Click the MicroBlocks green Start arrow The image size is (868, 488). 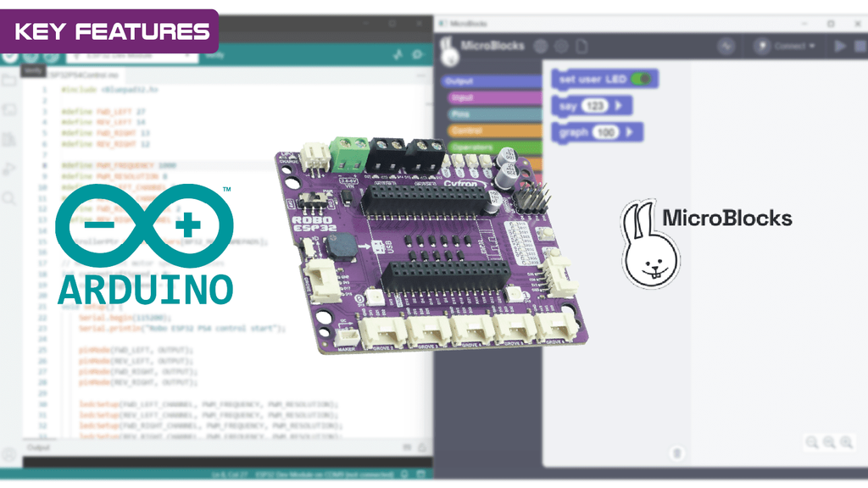[x=840, y=46]
